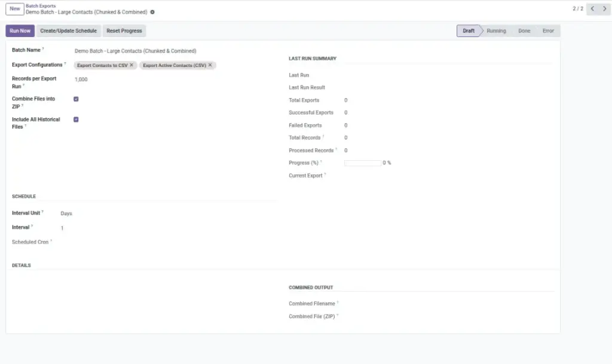
Task: Click the Total Records label
Action: (304, 137)
